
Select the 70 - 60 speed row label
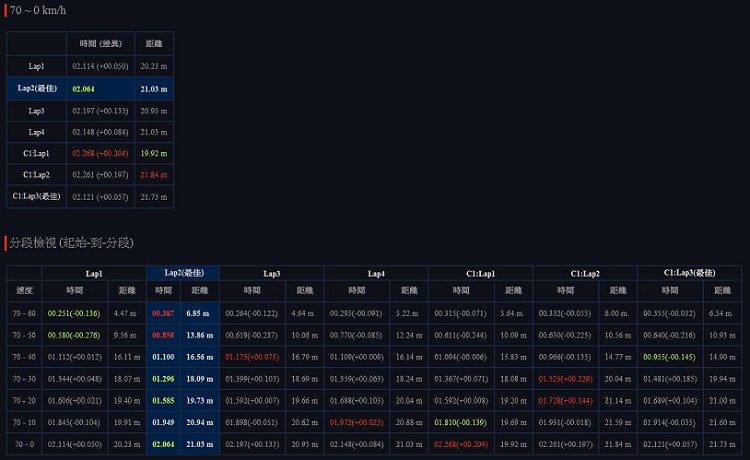pos(25,313)
